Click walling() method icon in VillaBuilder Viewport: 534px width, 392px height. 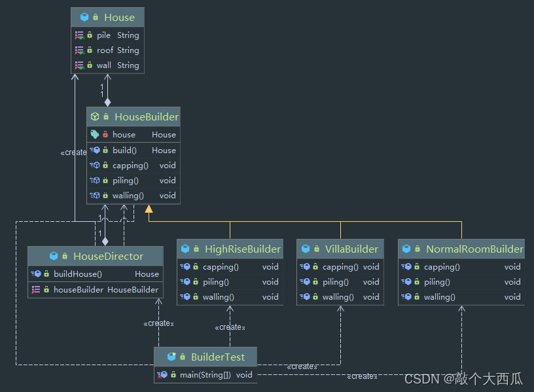coord(305,296)
